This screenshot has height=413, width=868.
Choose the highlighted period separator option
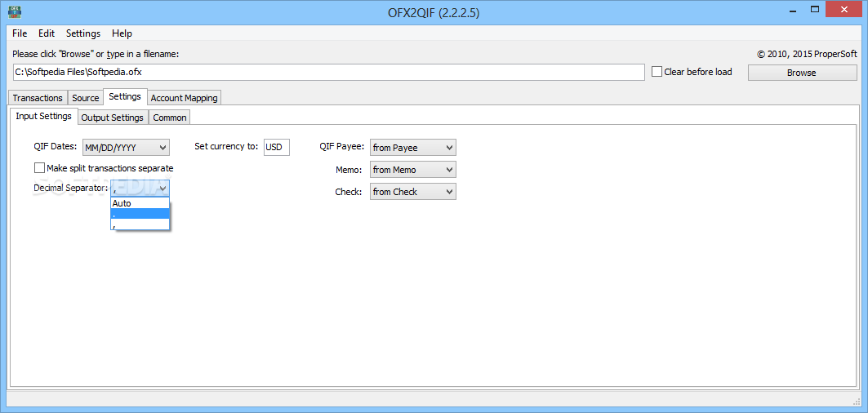click(140, 214)
